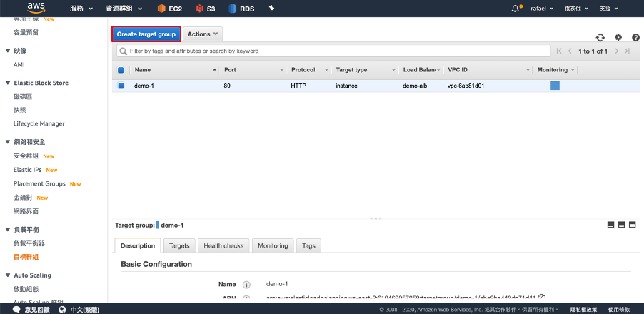Collapse the 網路和安全 sidebar section
Image resolution: width=644 pixels, height=314 pixels.
[x=7, y=142]
